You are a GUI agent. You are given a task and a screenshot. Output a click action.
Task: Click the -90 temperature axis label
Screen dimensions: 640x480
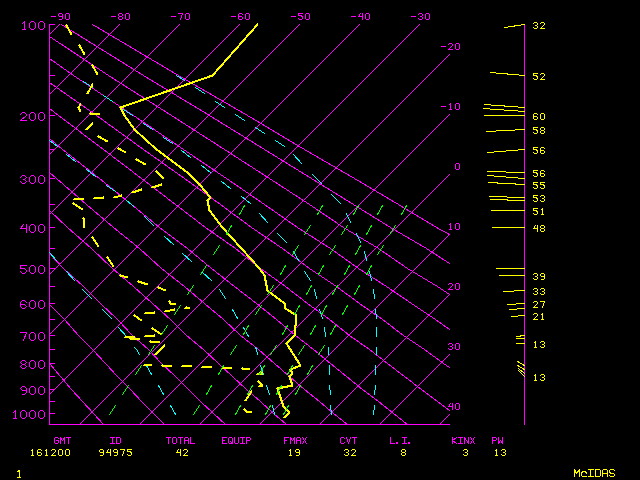click(x=61, y=16)
